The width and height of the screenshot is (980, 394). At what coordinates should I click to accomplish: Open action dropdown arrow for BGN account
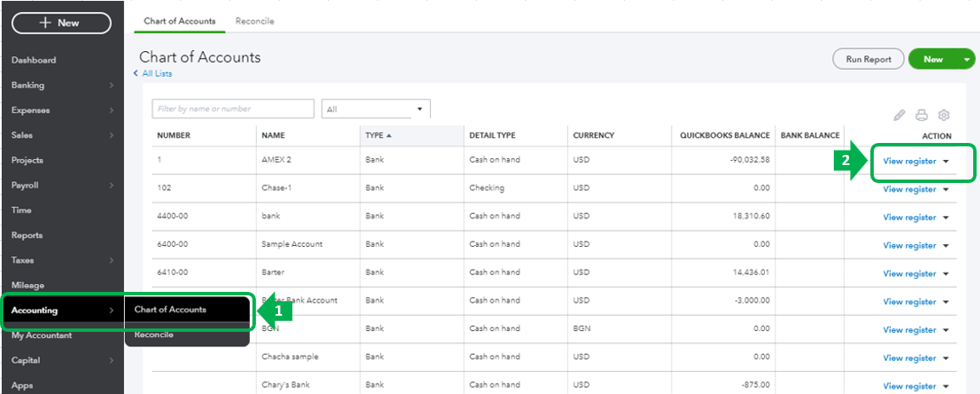[x=946, y=330]
